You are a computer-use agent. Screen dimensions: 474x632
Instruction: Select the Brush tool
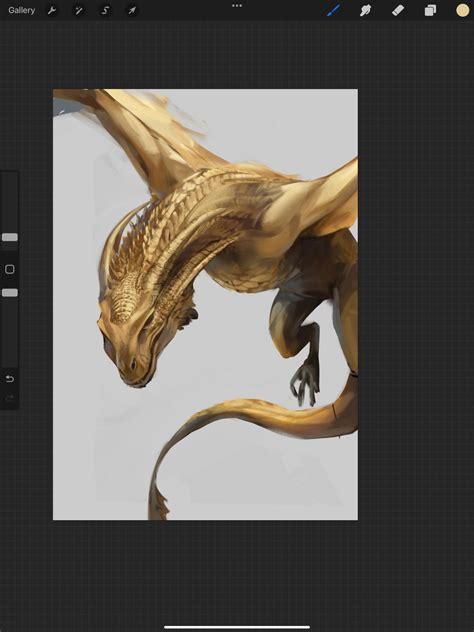(x=333, y=10)
